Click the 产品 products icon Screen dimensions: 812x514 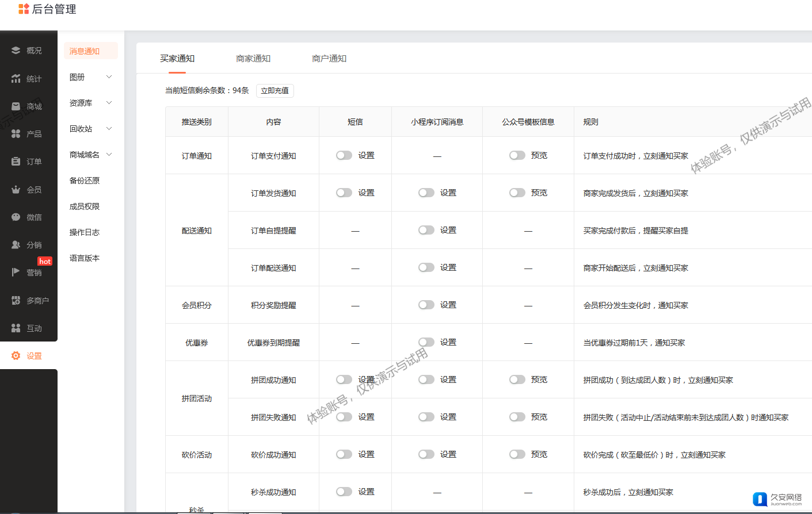(16, 134)
